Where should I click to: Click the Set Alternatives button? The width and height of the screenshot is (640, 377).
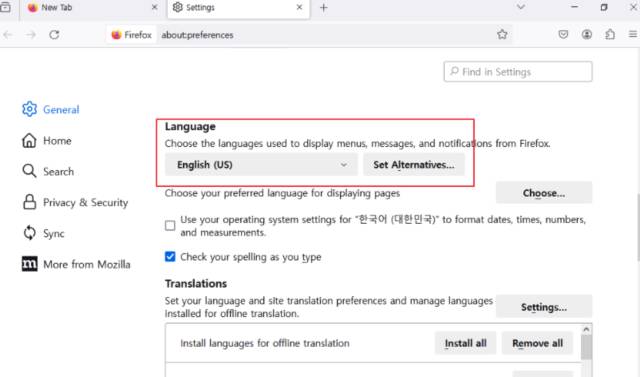point(414,164)
